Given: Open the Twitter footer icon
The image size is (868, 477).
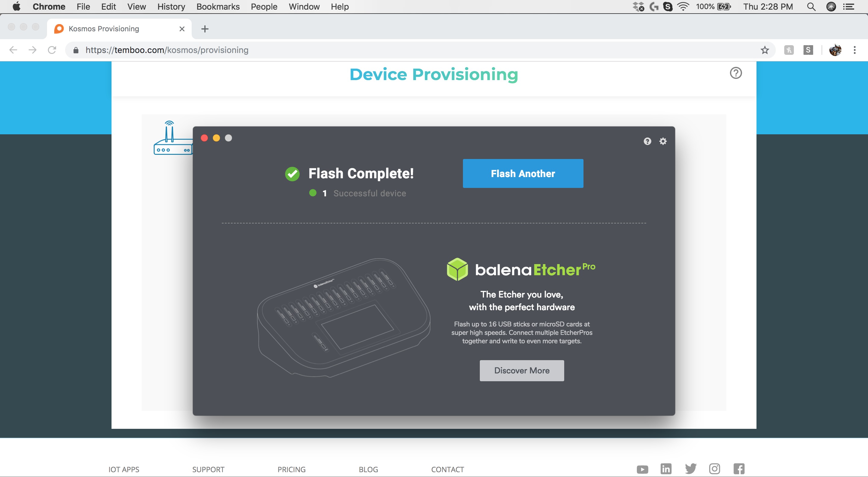Looking at the screenshot, I should 690,469.
